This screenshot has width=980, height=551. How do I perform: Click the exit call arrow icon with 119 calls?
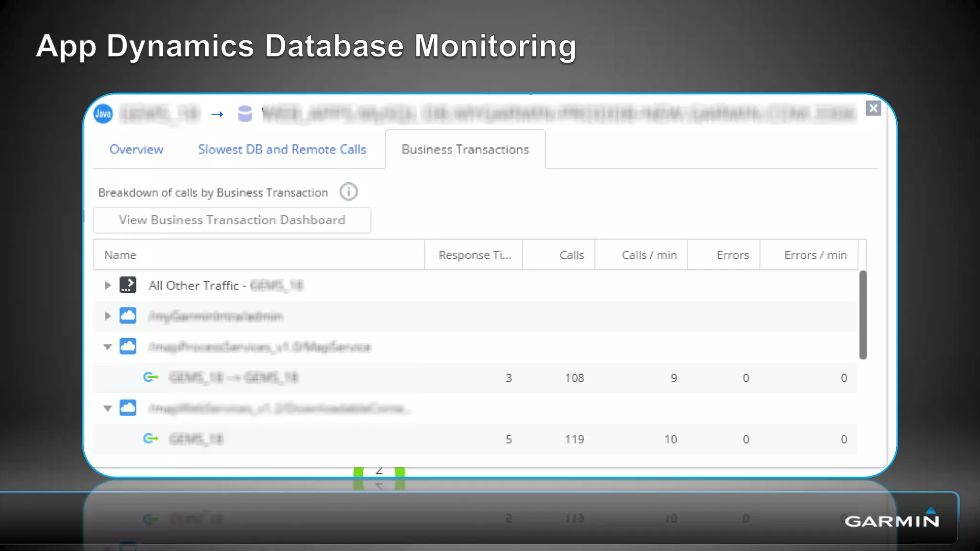151,439
